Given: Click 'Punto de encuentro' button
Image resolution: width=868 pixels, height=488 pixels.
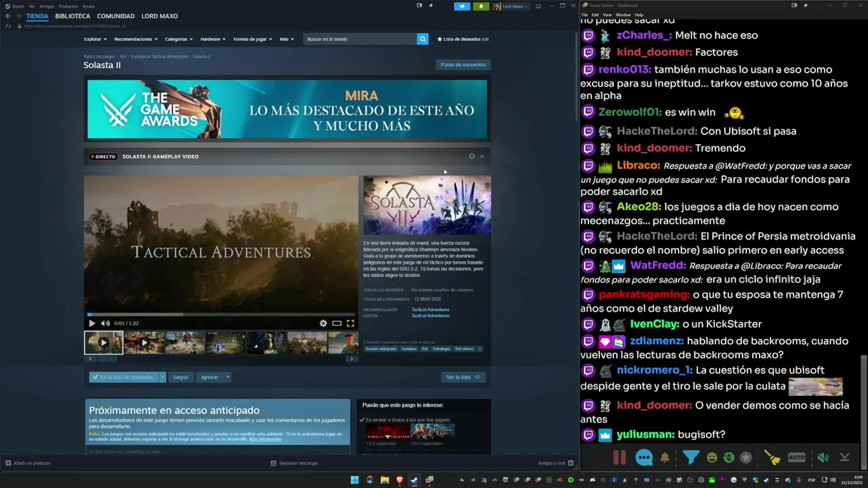Looking at the screenshot, I should point(463,64).
